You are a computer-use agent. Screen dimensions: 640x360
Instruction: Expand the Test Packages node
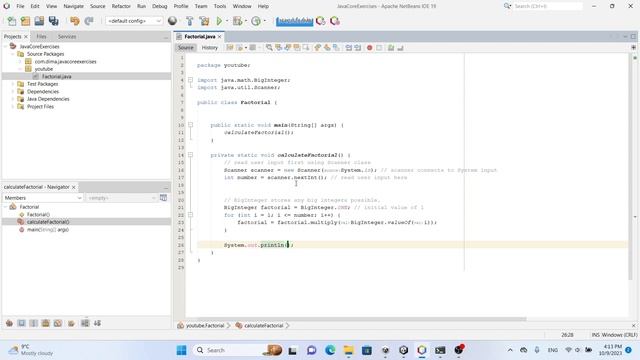(13, 84)
